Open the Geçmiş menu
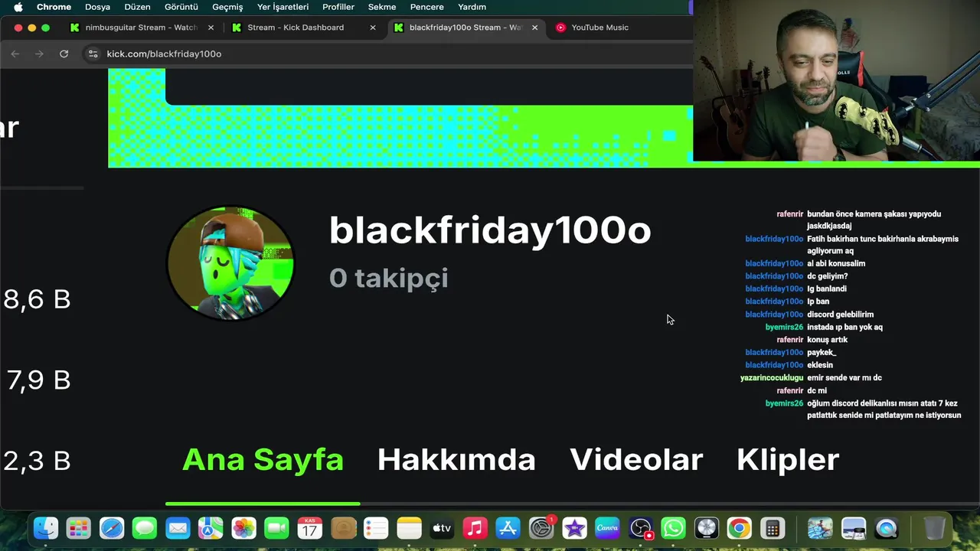This screenshot has width=980, height=551. click(x=227, y=7)
